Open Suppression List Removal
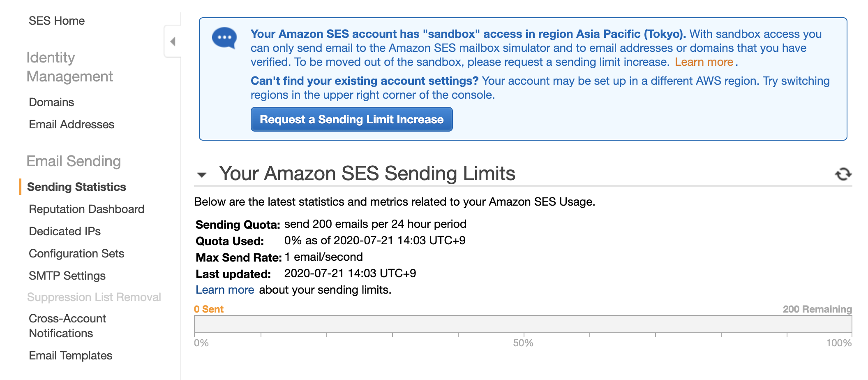This screenshot has width=868, height=380. pyautogui.click(x=94, y=297)
